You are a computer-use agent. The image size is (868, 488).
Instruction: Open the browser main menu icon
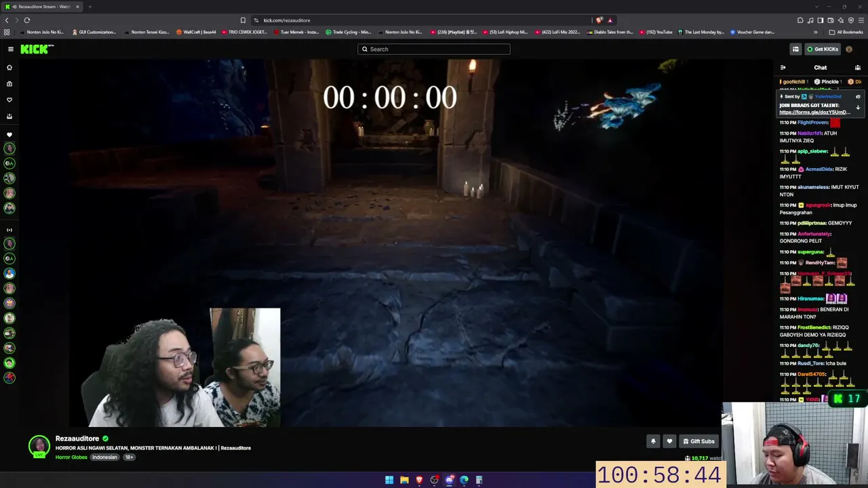click(x=861, y=20)
